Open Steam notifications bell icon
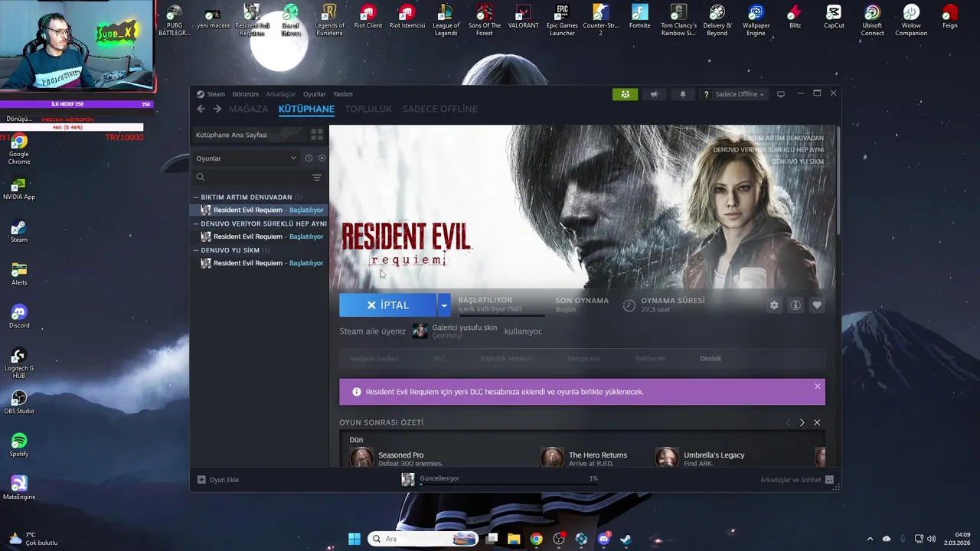This screenshot has width=980, height=551. tap(683, 94)
